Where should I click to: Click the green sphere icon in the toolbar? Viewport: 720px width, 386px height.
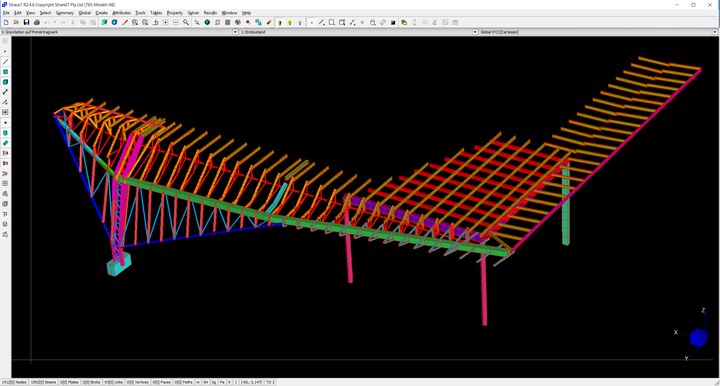[x=207, y=22]
